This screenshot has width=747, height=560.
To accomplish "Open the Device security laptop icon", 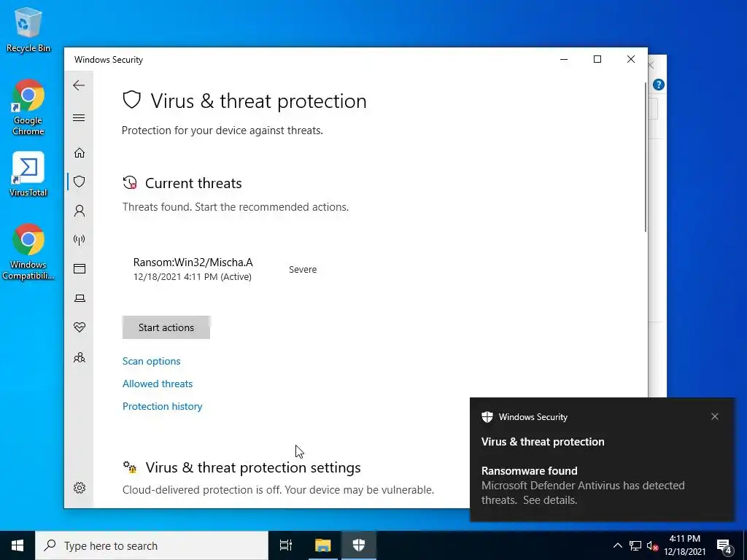I will pos(80,298).
